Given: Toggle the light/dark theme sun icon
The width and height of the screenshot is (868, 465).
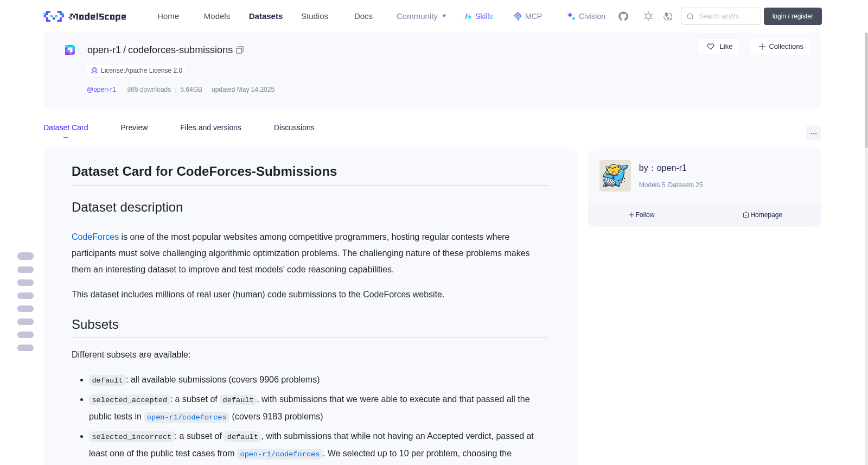Looking at the screenshot, I should tap(648, 16).
